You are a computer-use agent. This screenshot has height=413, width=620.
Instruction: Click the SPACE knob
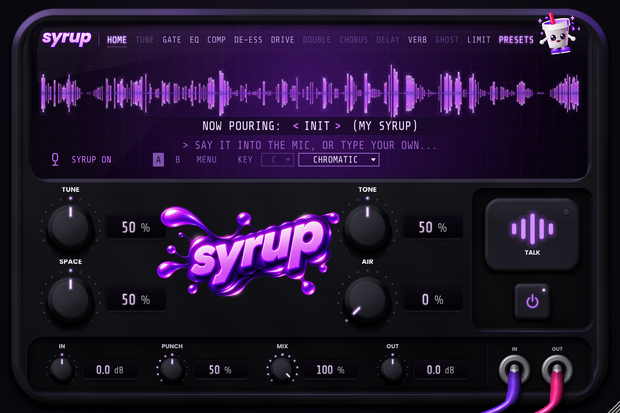70,299
